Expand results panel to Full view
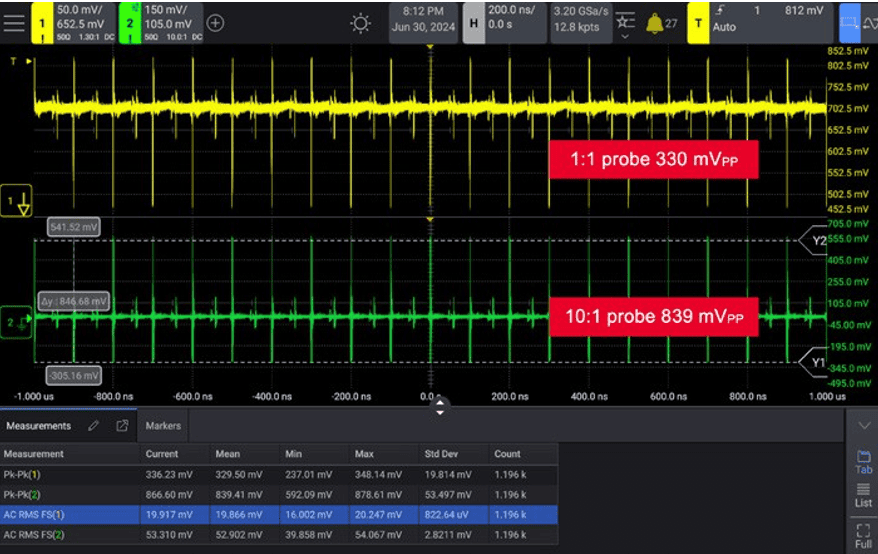 click(x=862, y=536)
